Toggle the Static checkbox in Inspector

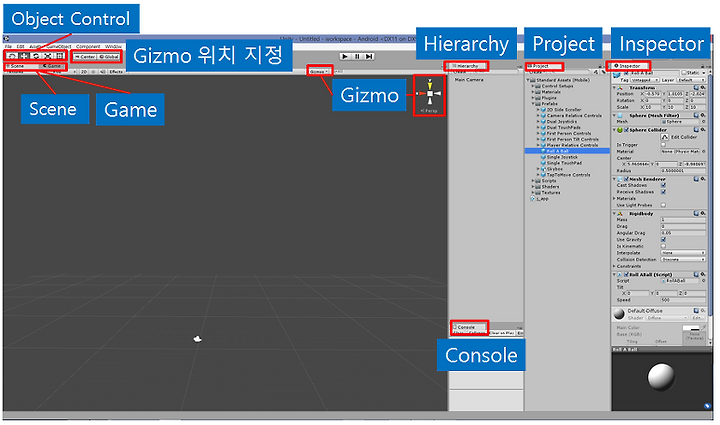(x=684, y=73)
